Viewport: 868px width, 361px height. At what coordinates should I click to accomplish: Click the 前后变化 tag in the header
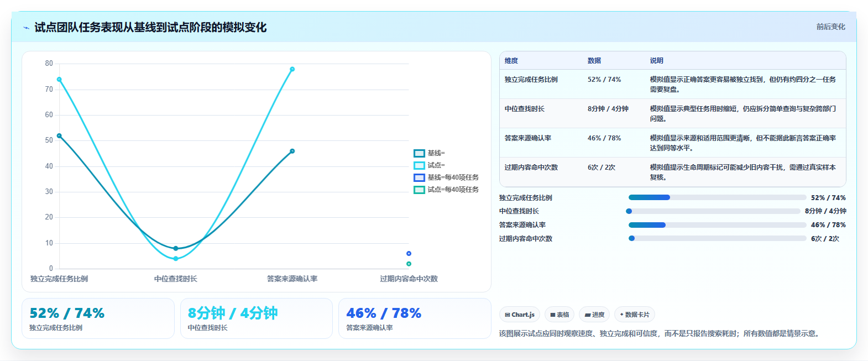pos(830,27)
